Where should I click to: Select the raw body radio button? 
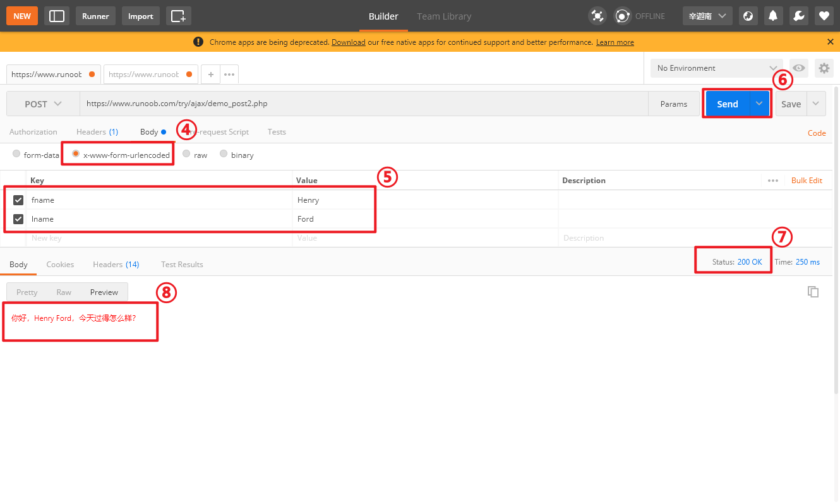[186, 153]
